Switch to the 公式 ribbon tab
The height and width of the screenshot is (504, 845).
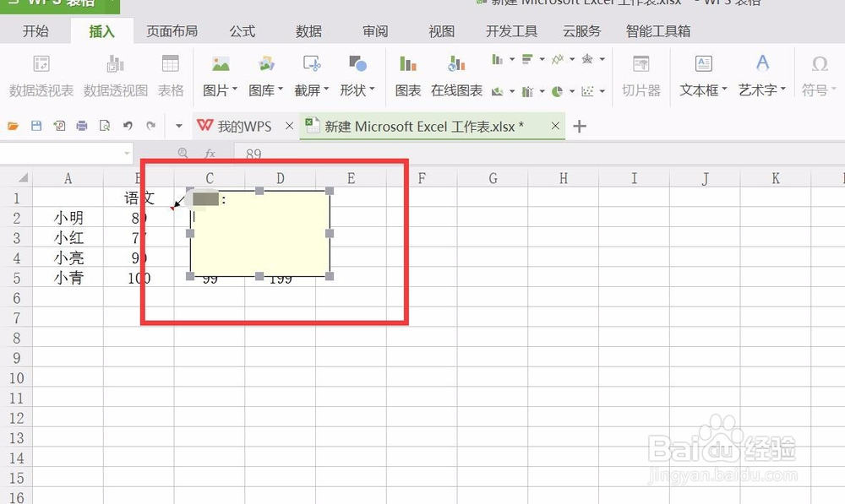pyautogui.click(x=242, y=31)
